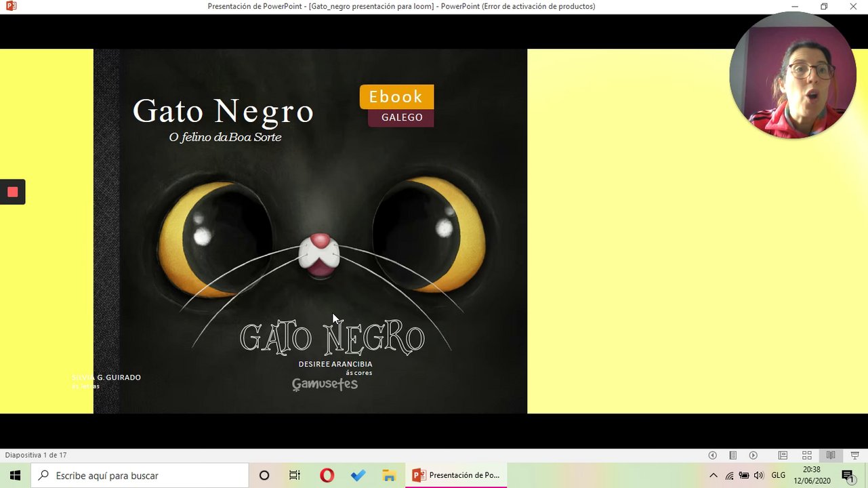Click the GALEGO label on the slide
Image resolution: width=868 pixels, height=488 pixels.
[x=401, y=118]
